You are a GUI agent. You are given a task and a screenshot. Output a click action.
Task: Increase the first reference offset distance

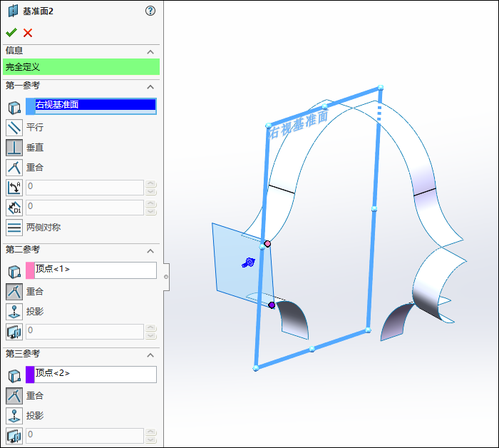pos(151,204)
